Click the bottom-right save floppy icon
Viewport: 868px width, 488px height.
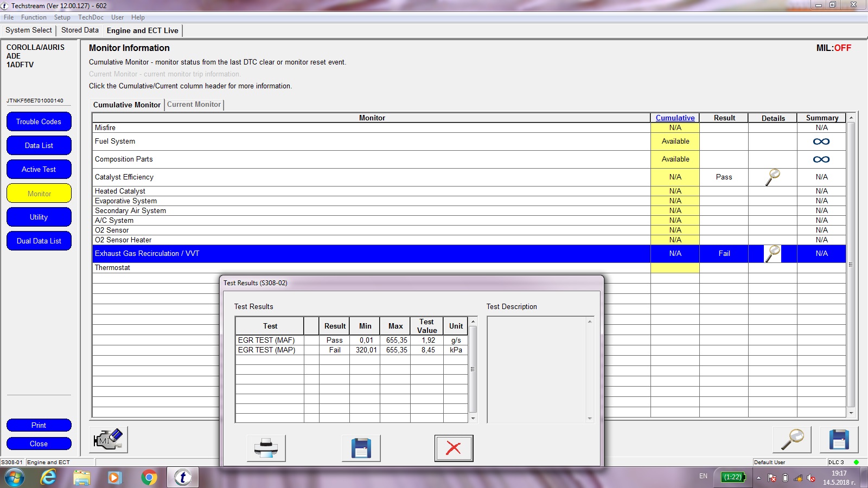coord(839,440)
